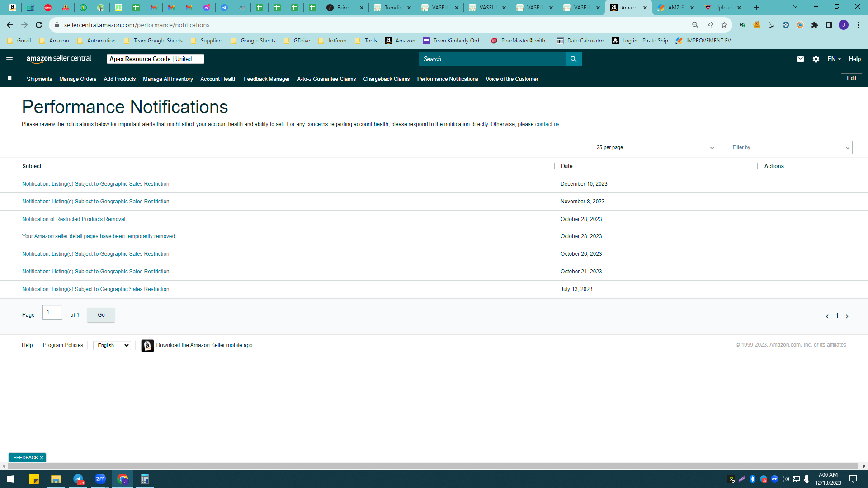Open Zoom from the taskbar

click(100, 479)
